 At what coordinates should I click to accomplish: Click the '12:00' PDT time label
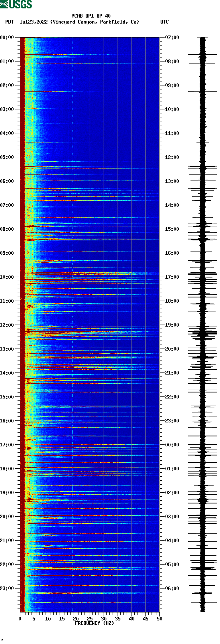click(x=7, y=325)
